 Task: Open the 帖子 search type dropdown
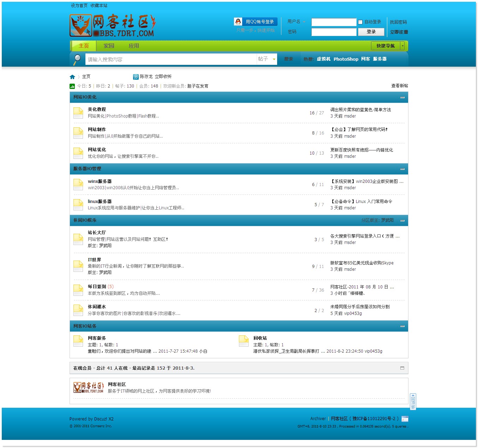pos(267,59)
